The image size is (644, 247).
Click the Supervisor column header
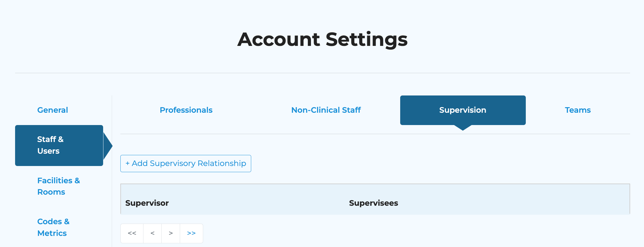tap(147, 203)
